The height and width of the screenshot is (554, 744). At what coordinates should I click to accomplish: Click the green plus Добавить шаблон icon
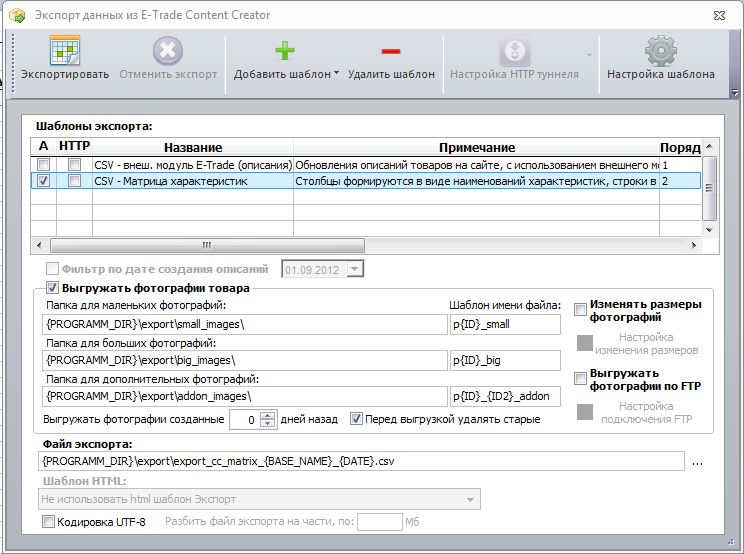(x=285, y=50)
